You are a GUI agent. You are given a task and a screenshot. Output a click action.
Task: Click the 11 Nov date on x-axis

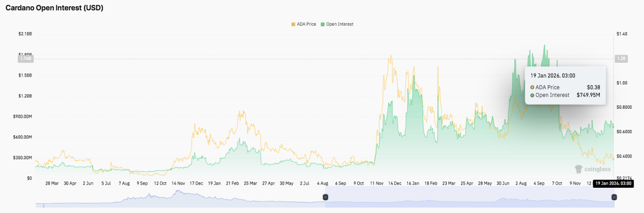tap(376, 184)
